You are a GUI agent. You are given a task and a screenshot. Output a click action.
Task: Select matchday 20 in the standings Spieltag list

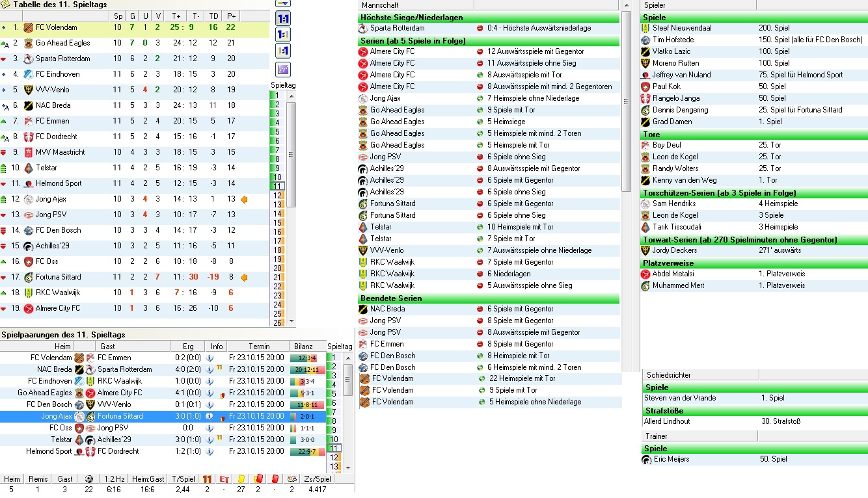277,268
